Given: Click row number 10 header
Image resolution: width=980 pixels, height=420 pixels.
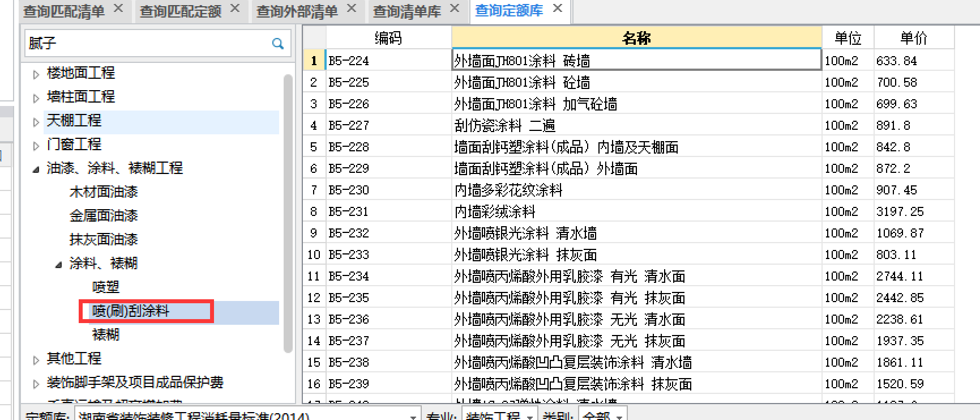Looking at the screenshot, I should click(314, 254).
